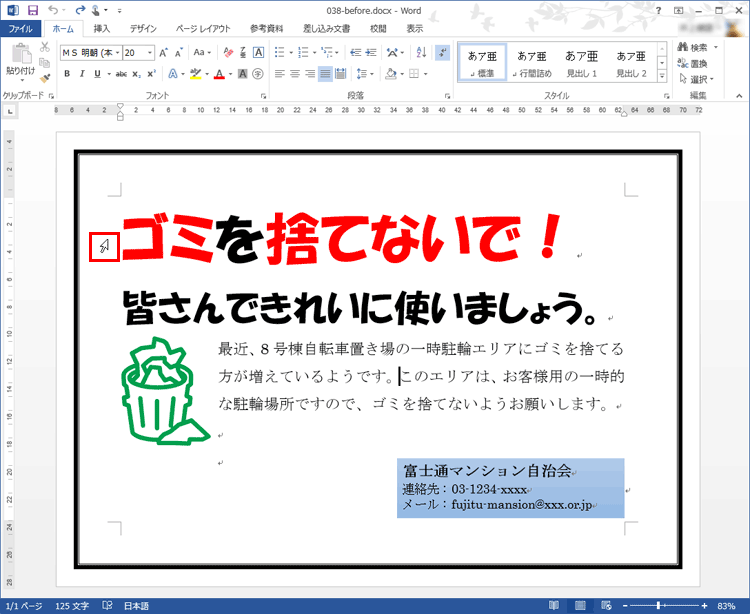This screenshot has width=750, height=614.
Task: Click the zoom slider handle in the status bar
Action: click(659, 606)
